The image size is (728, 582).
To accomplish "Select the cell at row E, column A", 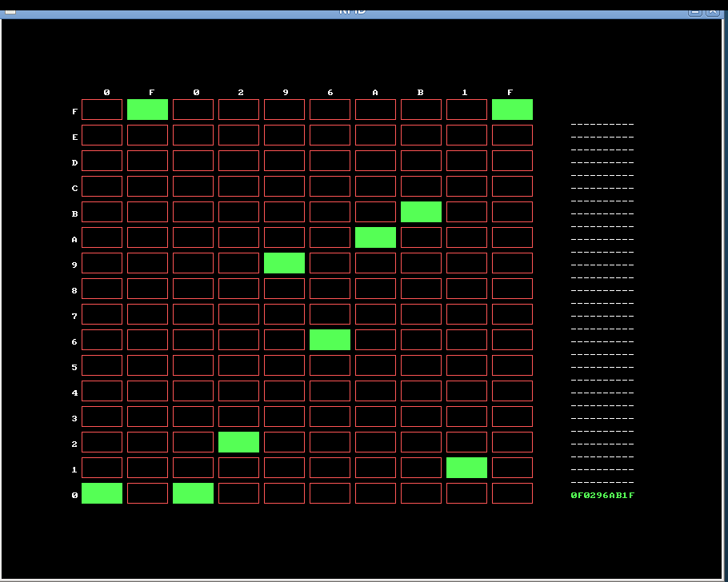I will (376, 135).
